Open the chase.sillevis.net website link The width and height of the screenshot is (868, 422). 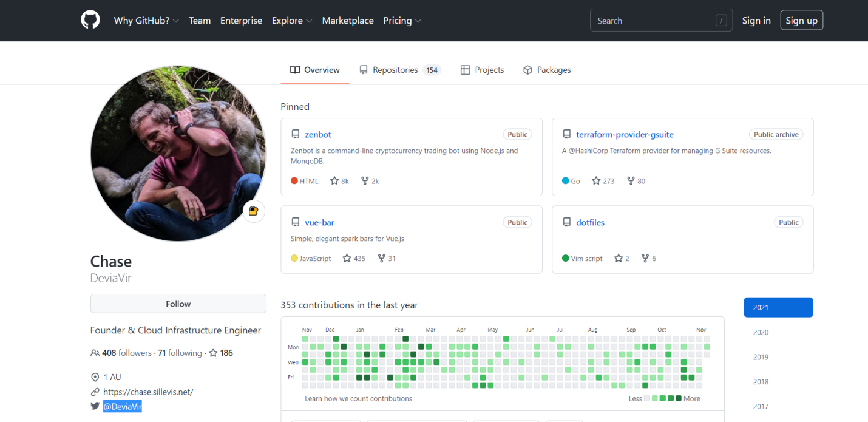point(148,392)
